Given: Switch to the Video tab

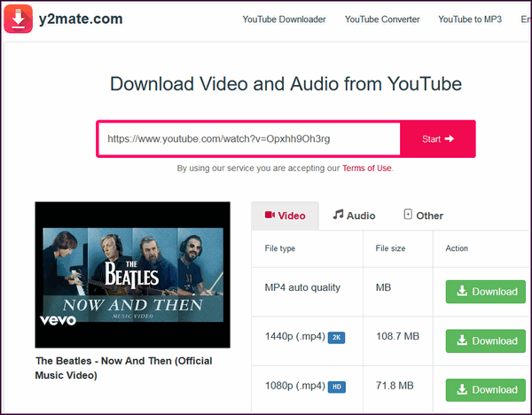Looking at the screenshot, I should point(285,215).
